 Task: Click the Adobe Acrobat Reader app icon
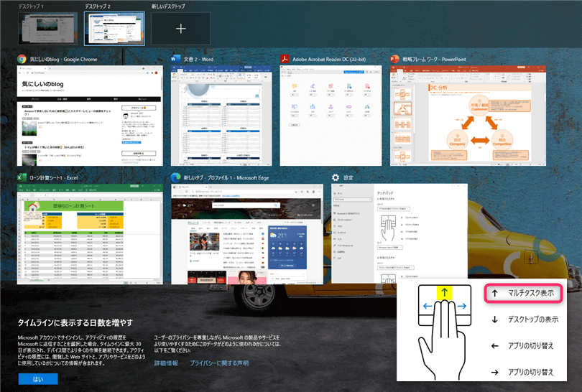click(x=285, y=59)
